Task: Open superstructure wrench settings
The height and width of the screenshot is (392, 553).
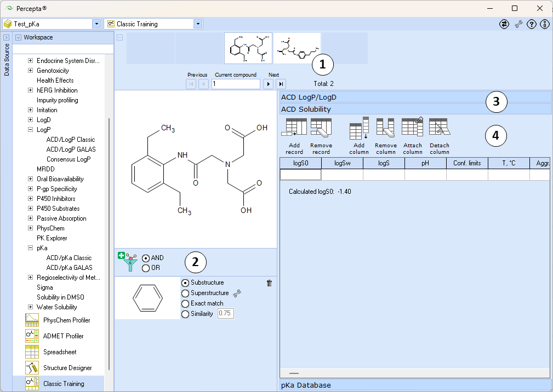Action: tap(237, 293)
